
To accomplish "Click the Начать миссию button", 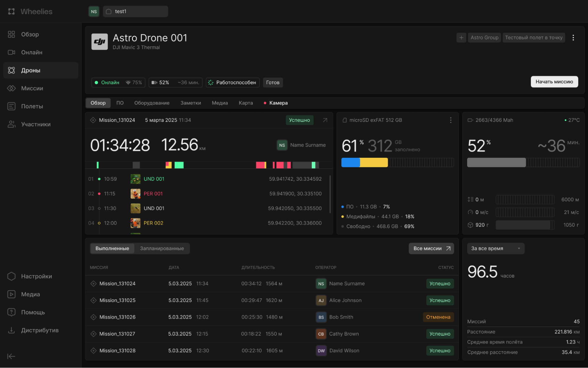I will pos(554,82).
